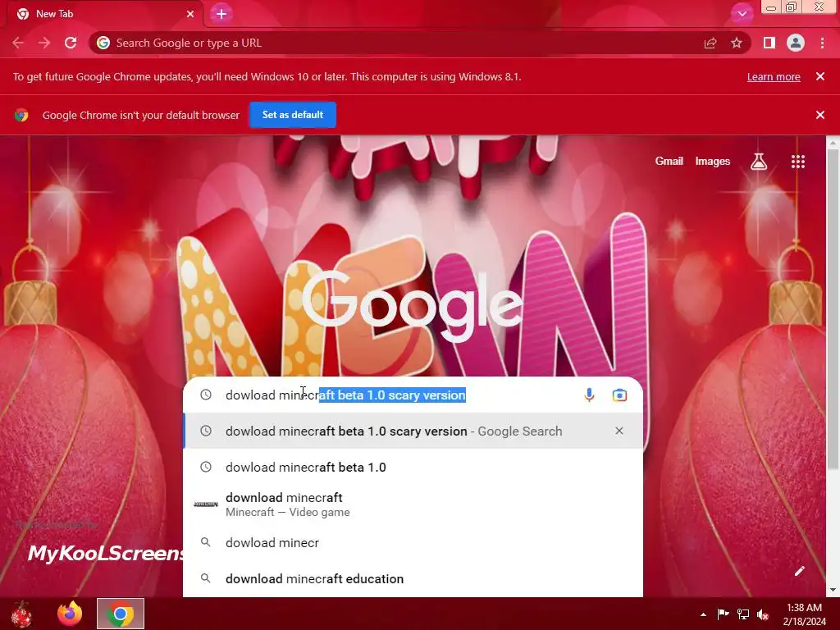Image resolution: width=840 pixels, height=630 pixels.
Task: Dismiss the default browser infobar
Action: 820,115
